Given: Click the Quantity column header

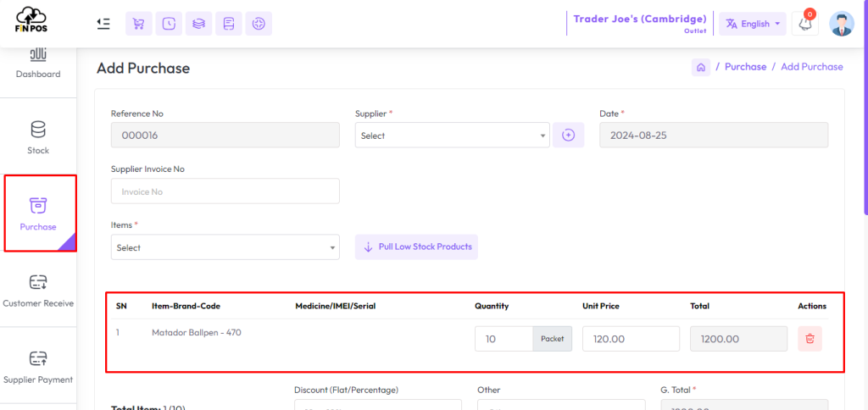Looking at the screenshot, I should (492, 306).
